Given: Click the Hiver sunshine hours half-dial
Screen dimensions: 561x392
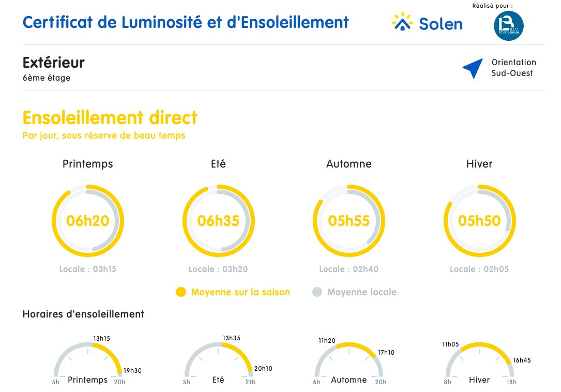Looking at the screenshot, I should [479, 362].
